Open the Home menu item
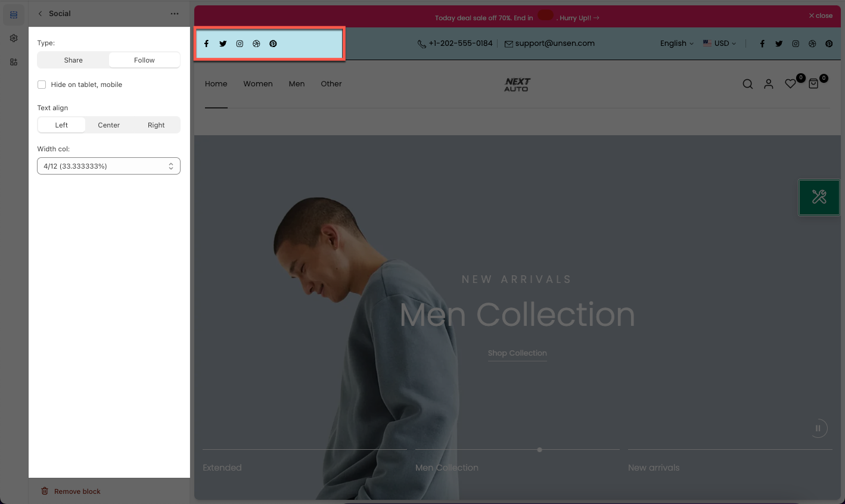 click(216, 84)
